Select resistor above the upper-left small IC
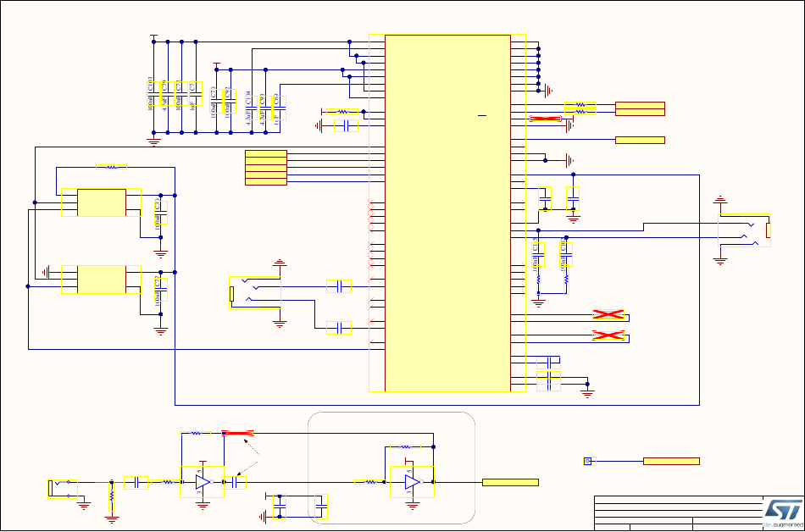805x532 pixels. pyautogui.click(x=111, y=167)
